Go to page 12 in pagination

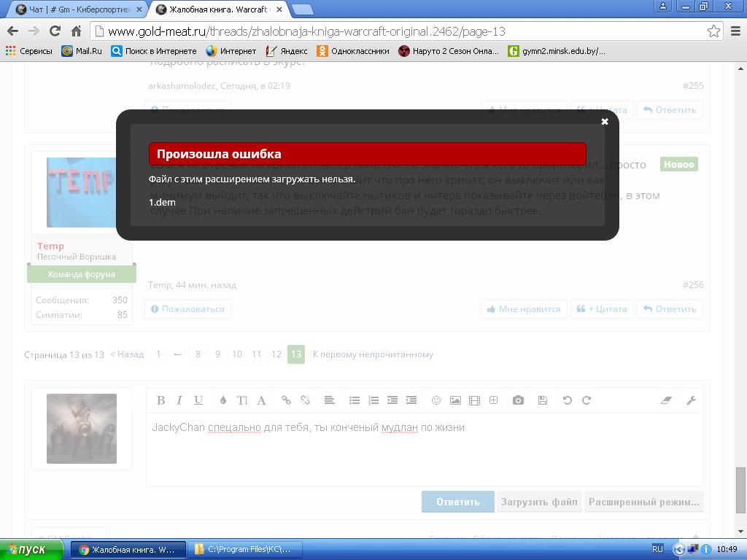(x=276, y=354)
